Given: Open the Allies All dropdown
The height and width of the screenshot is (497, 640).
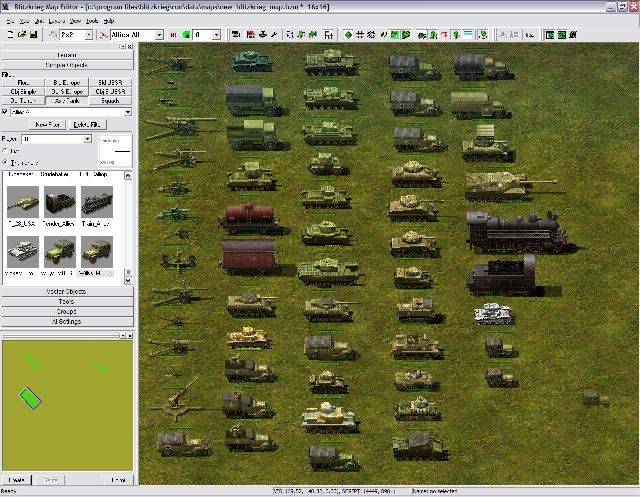Looking at the screenshot, I should click(159, 35).
